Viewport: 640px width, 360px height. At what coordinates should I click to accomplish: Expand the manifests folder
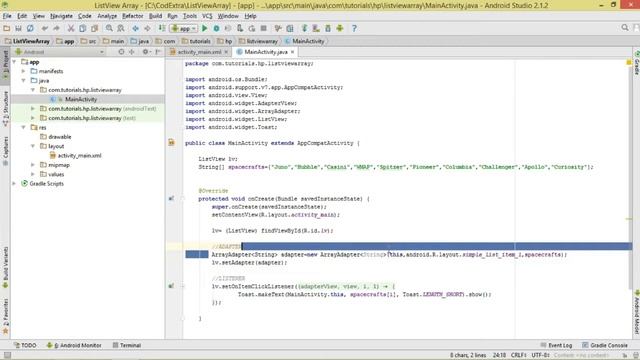click(x=24, y=71)
